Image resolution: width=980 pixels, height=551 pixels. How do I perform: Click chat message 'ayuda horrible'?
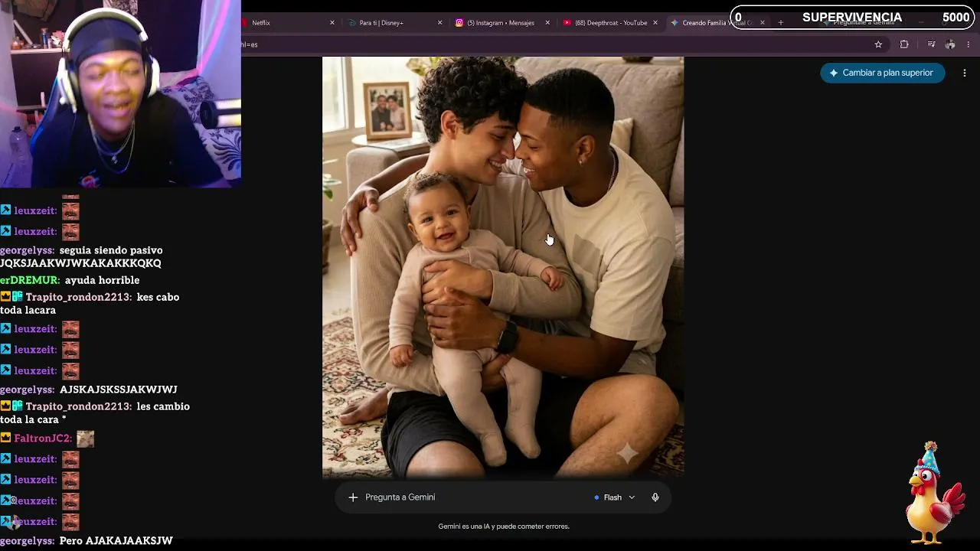pyautogui.click(x=102, y=280)
